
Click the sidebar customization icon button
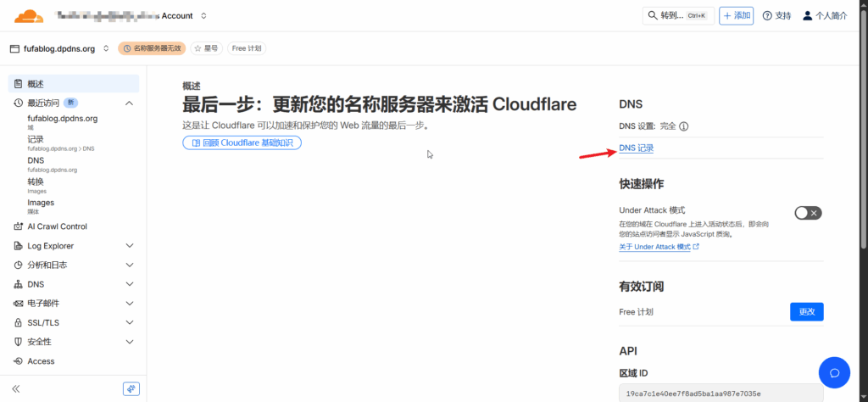pos(131,388)
